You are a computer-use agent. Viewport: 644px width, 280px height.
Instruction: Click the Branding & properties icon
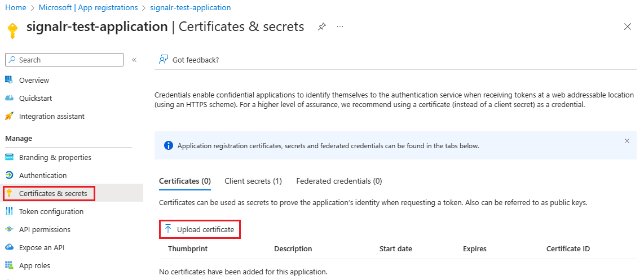tap(9, 157)
